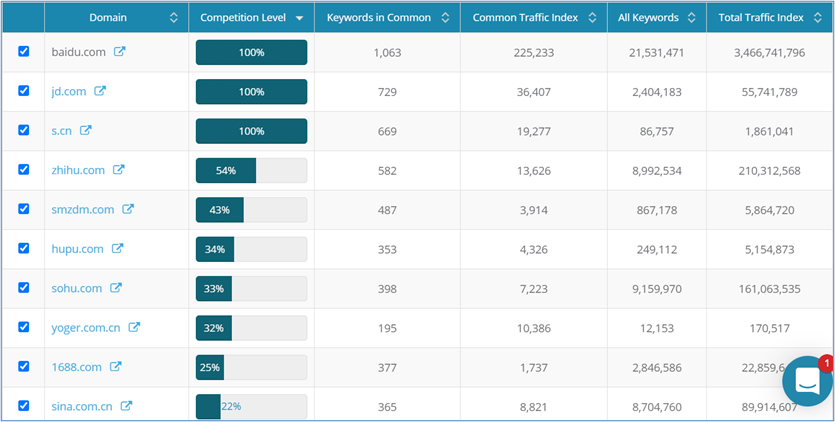
Task: Uncheck the hupu.com row checkbox
Action: coord(23,248)
